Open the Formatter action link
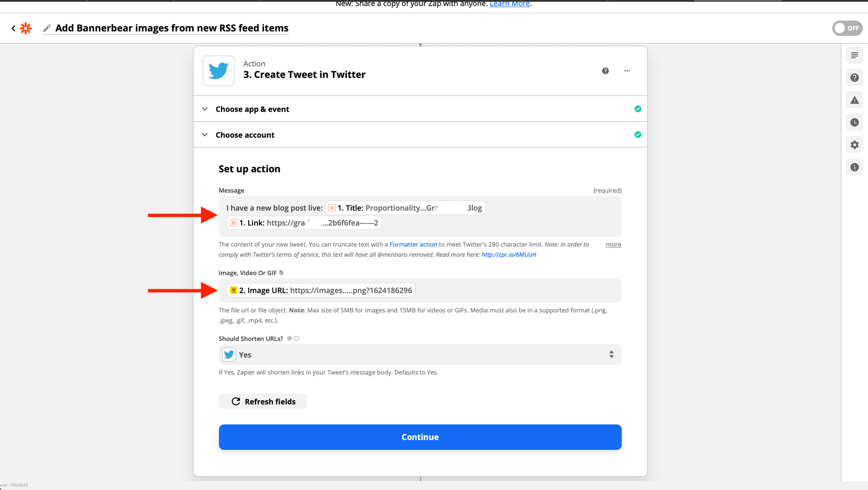Screen dimensions: 868x490 [413, 245]
